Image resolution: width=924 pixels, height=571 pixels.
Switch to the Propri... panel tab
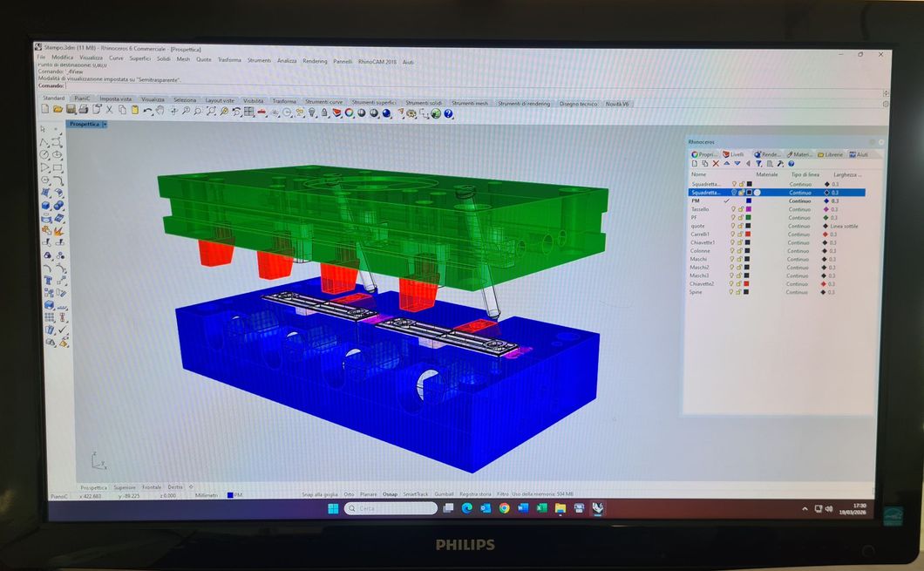click(703, 154)
